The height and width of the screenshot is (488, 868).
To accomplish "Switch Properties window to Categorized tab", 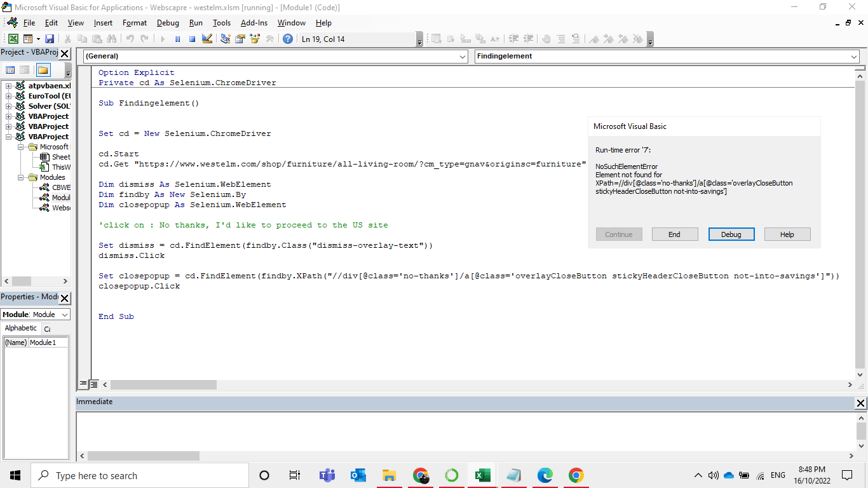I will pyautogui.click(x=48, y=328).
